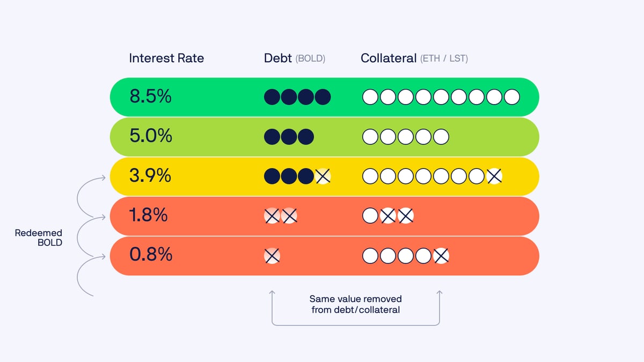Click the uncrossed collateral circle in the 1.8% row
Image resolution: width=644 pixels, height=362 pixels.
[x=370, y=216]
